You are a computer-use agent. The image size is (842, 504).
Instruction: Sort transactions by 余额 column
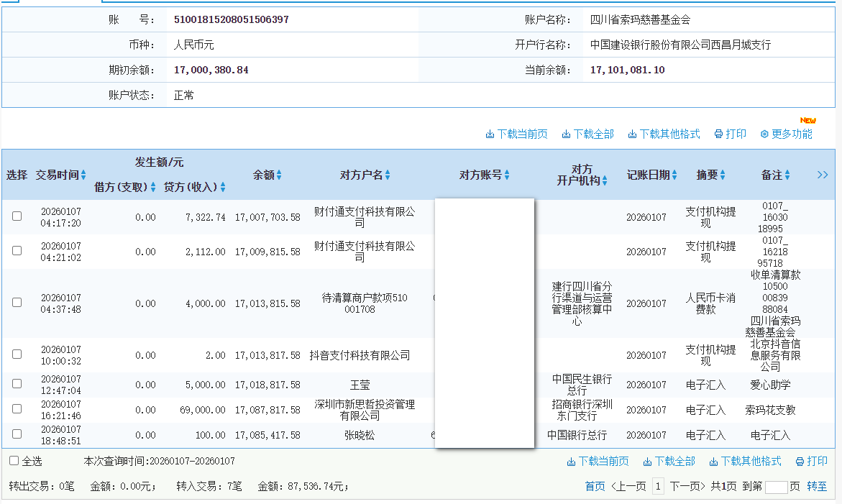[280, 174]
